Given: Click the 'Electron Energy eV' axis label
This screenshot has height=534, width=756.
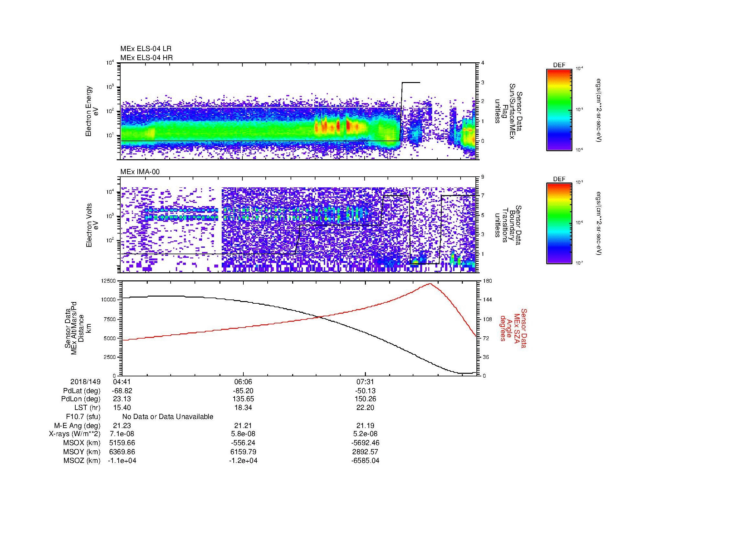Looking at the screenshot, I should tap(92, 111).
